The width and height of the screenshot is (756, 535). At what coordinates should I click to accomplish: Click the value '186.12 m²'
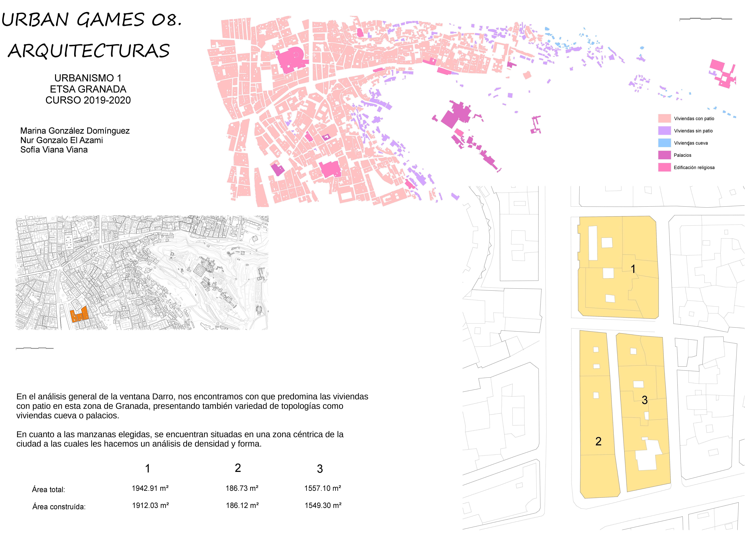(242, 506)
